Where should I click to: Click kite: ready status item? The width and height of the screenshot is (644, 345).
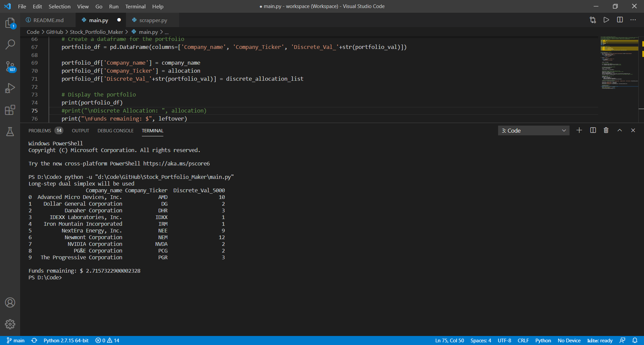(x=600, y=340)
